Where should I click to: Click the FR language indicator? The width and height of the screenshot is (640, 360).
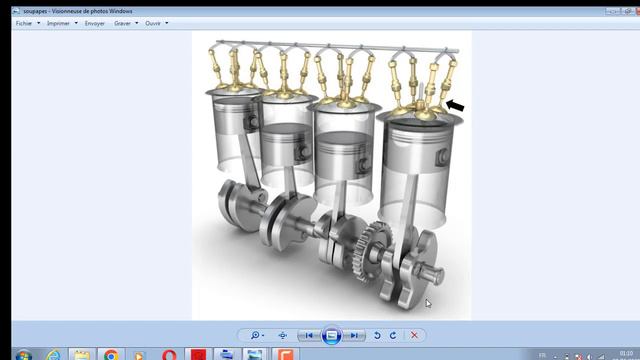pos(542,355)
